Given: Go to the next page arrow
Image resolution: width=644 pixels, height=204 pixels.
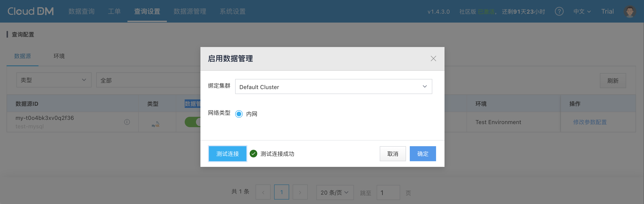Looking at the screenshot, I should pos(300,192).
